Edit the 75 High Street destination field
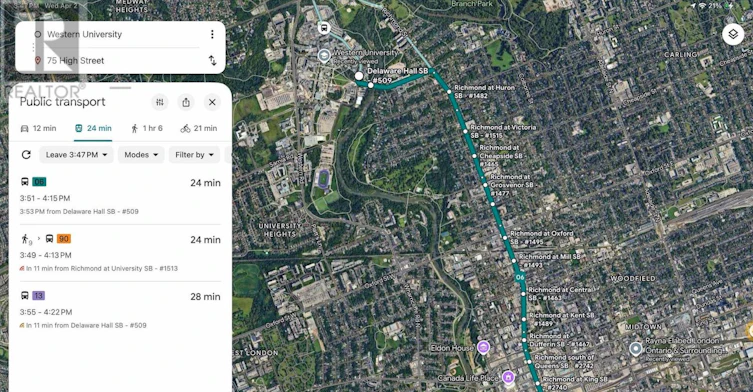The width and height of the screenshot is (753, 392). coord(118,61)
